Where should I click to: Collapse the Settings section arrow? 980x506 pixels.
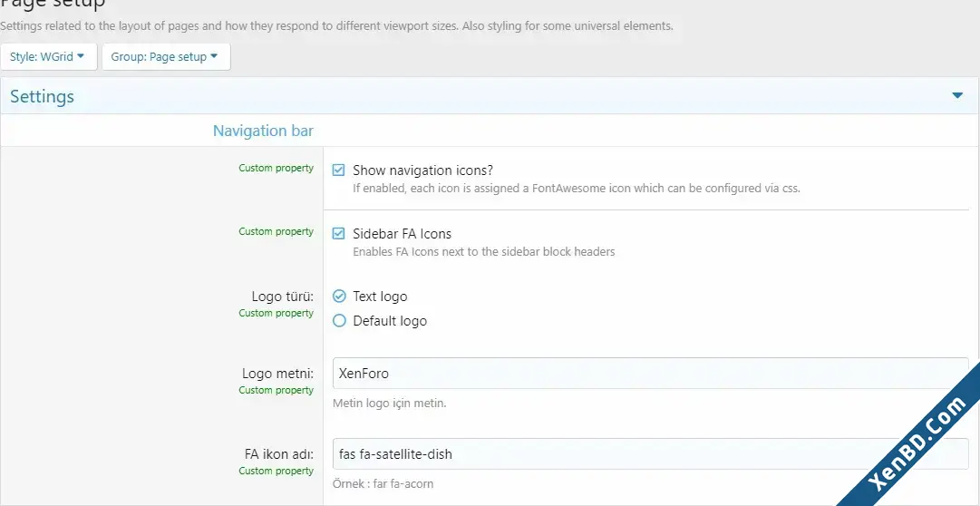(956, 96)
